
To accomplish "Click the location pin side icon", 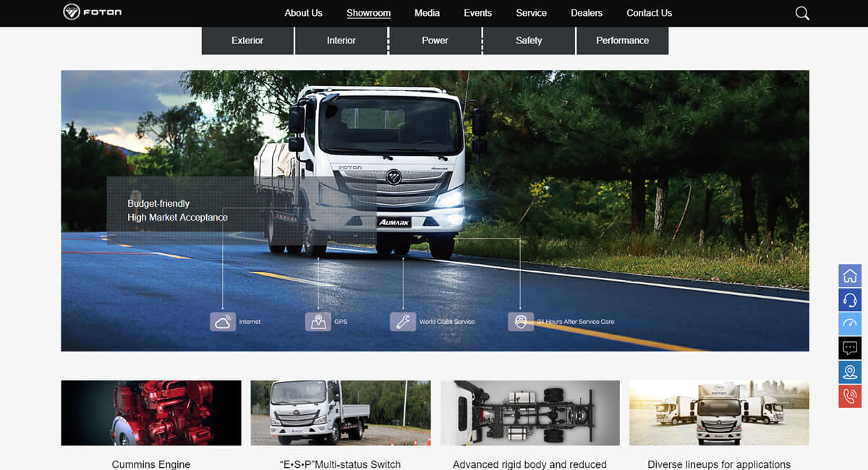I will click(850, 372).
